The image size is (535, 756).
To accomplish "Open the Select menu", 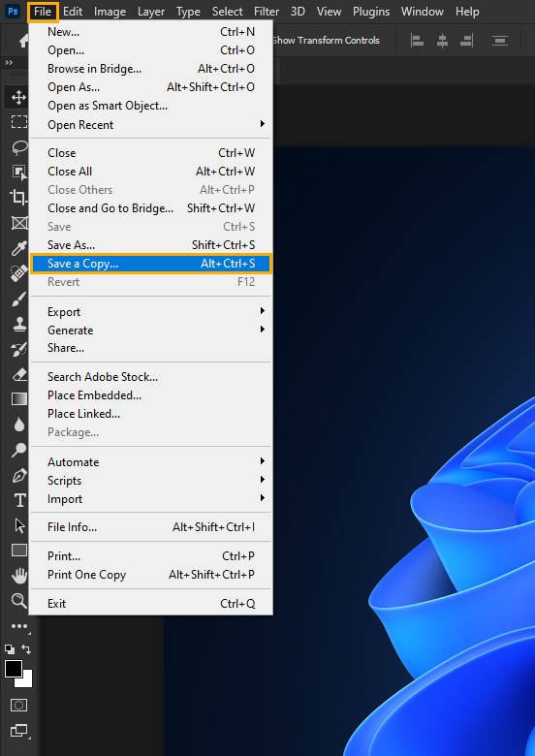I will 228,12.
